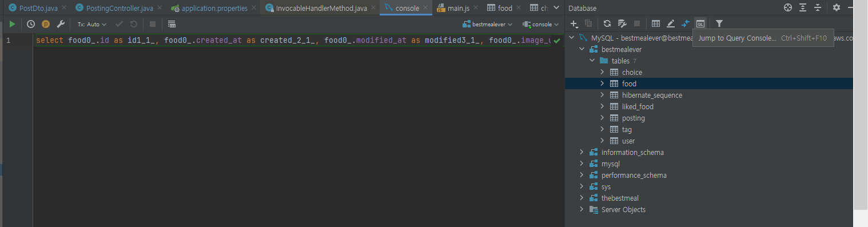Expand the mysql schema
The width and height of the screenshot is (868, 227).
pos(582,164)
